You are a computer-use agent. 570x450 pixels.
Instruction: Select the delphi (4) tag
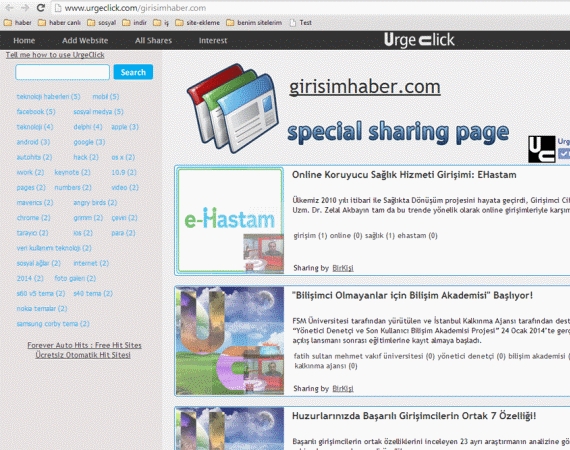(x=88, y=127)
